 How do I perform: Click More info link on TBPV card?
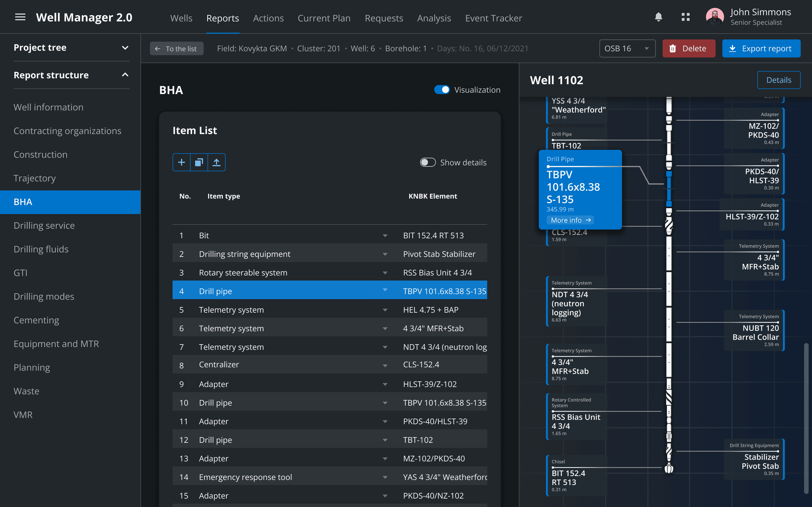tap(570, 220)
